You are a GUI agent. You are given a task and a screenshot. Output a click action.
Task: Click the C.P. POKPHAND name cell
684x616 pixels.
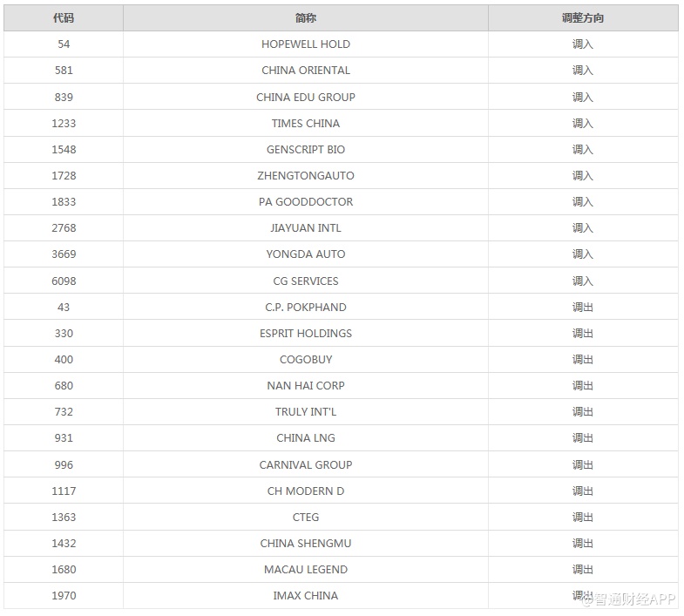[x=306, y=307]
